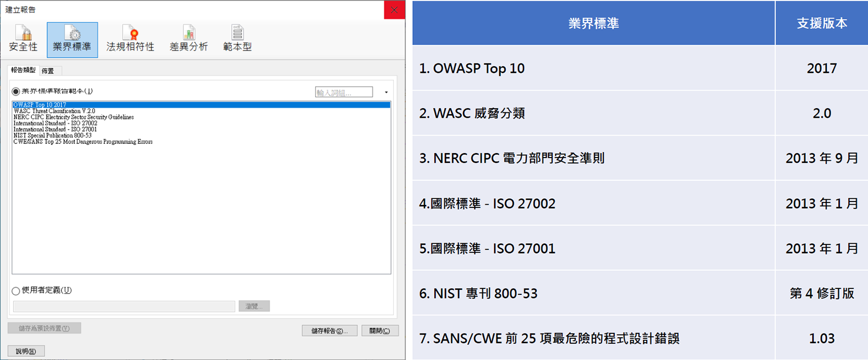The image size is (868, 360).
Task: Click the 儲存報告 button
Action: [x=329, y=331]
